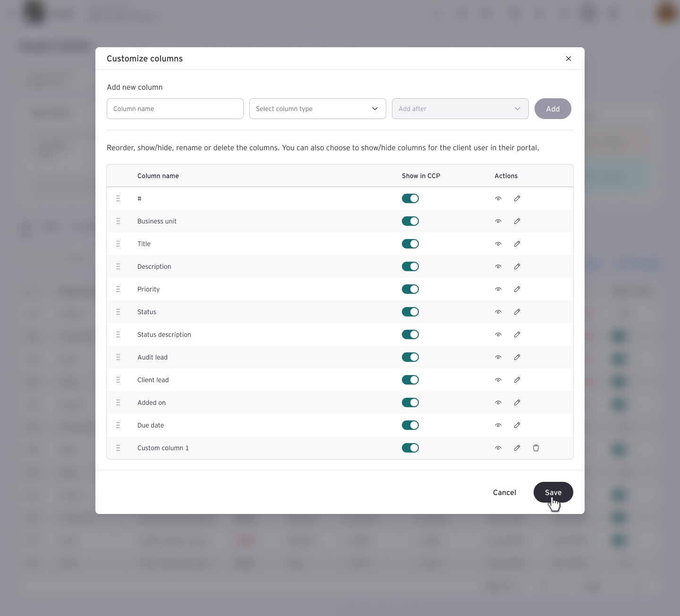Edit the Description column
The width and height of the screenshot is (680, 616).
coord(517,266)
